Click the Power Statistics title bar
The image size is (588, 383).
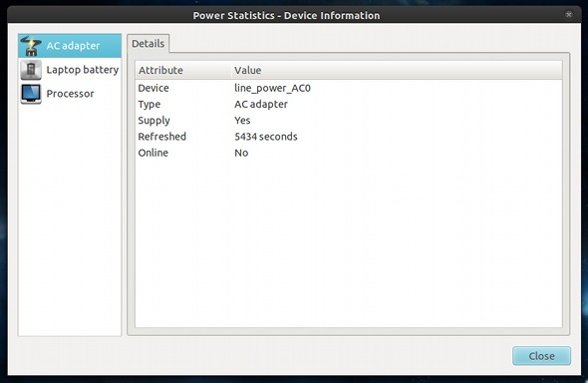point(286,15)
